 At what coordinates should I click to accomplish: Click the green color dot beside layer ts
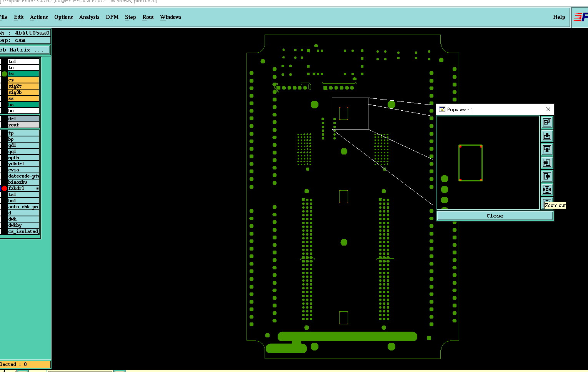[4, 74]
